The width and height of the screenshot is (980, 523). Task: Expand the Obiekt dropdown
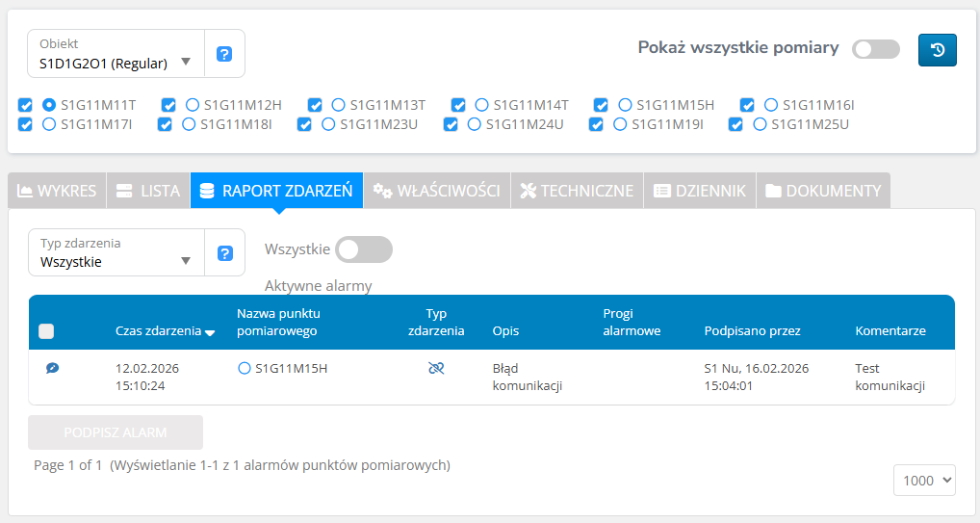116,54
